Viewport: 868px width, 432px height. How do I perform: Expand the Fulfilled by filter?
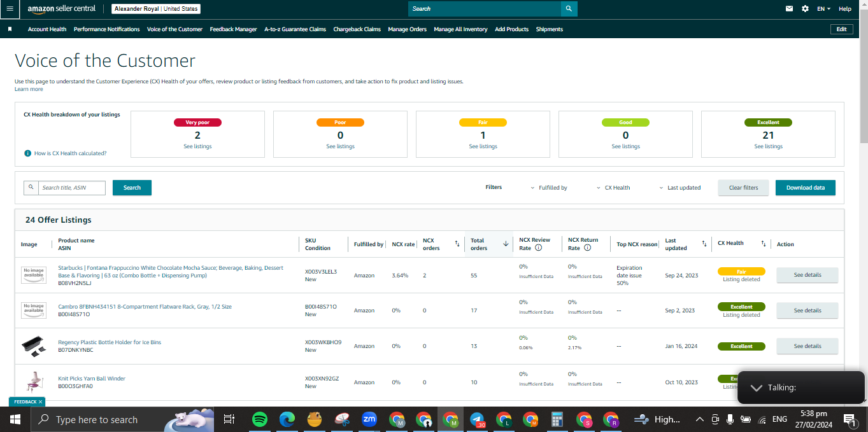pos(549,188)
